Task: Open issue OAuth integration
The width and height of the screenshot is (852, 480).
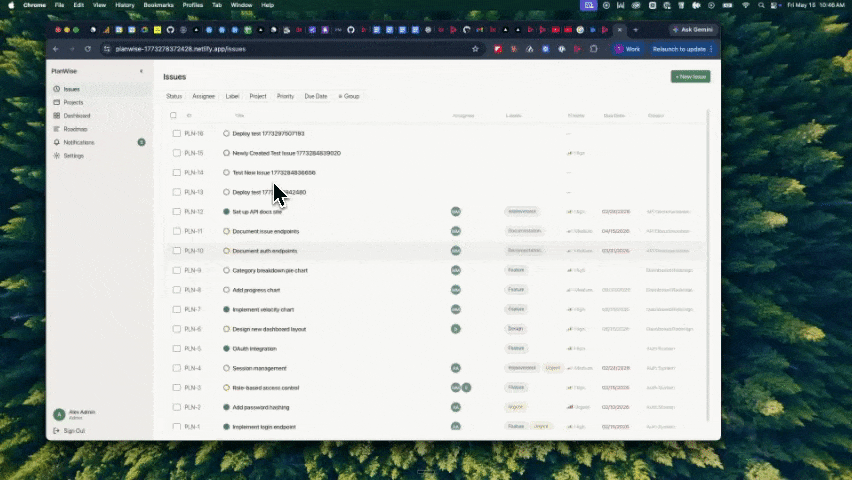Action: tap(254, 348)
